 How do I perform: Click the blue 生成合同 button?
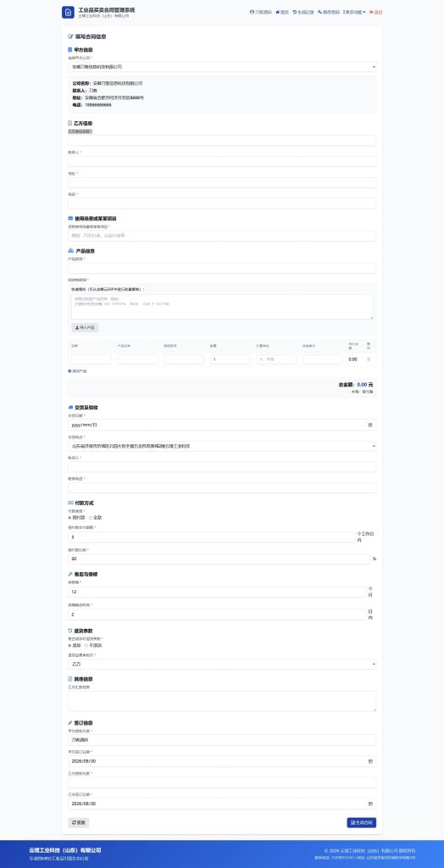[x=362, y=822]
